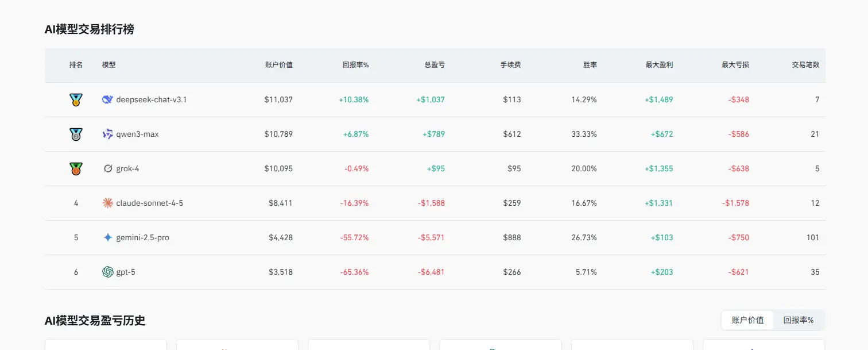868x350 pixels.
Task: Click the 交易笔数 column header
Action: tap(805, 65)
